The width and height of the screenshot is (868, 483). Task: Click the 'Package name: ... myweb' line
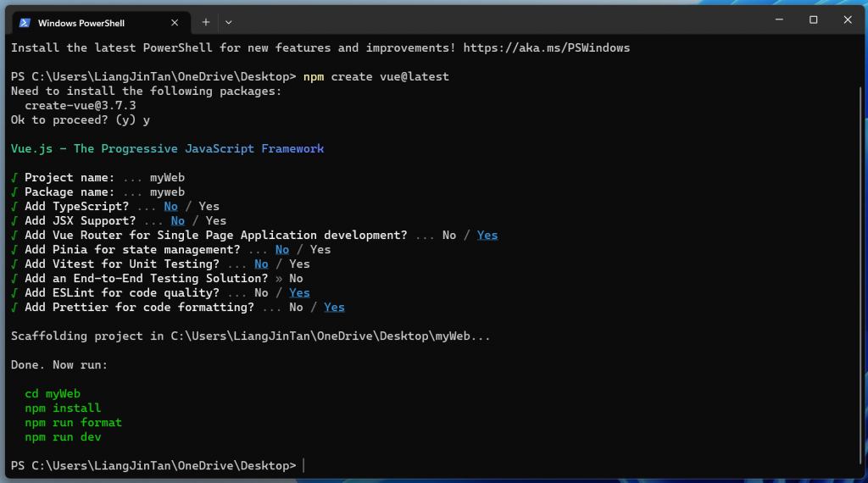(x=98, y=192)
